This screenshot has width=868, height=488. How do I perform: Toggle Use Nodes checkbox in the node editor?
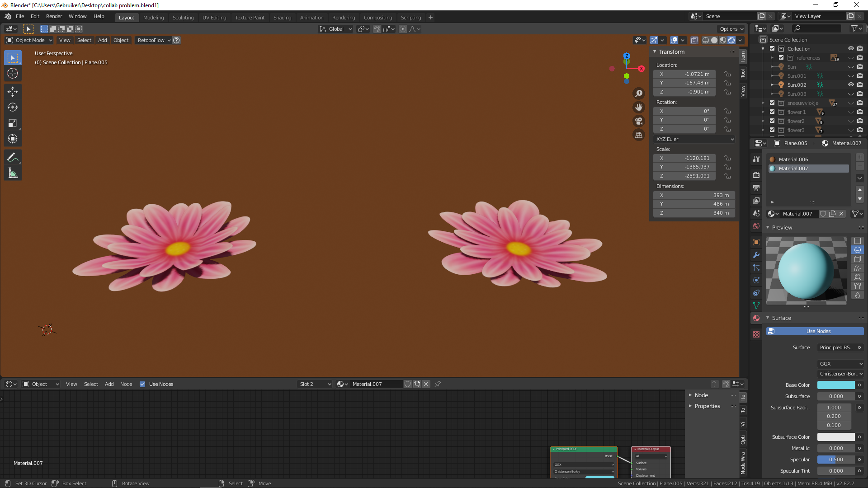(142, 384)
